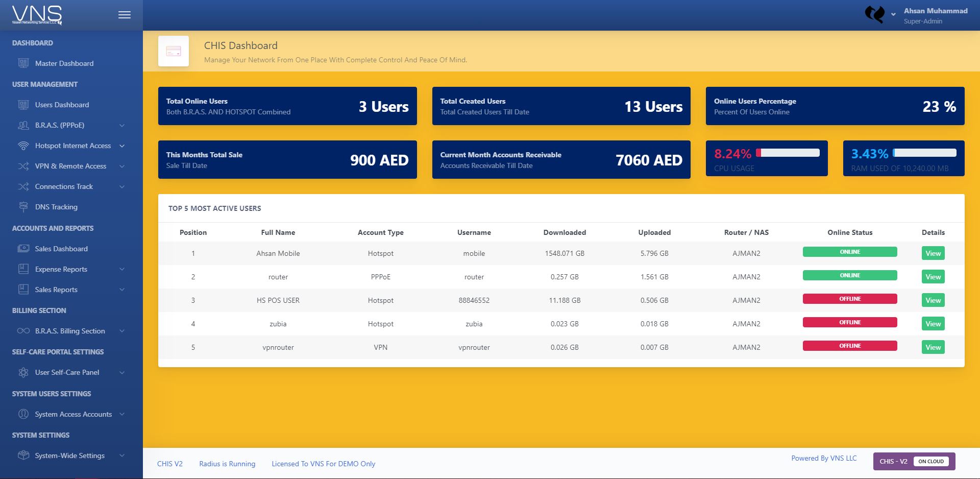This screenshot has width=980, height=479.
Task: Select the Hotspot Internet Access wifi icon
Action: (22, 146)
